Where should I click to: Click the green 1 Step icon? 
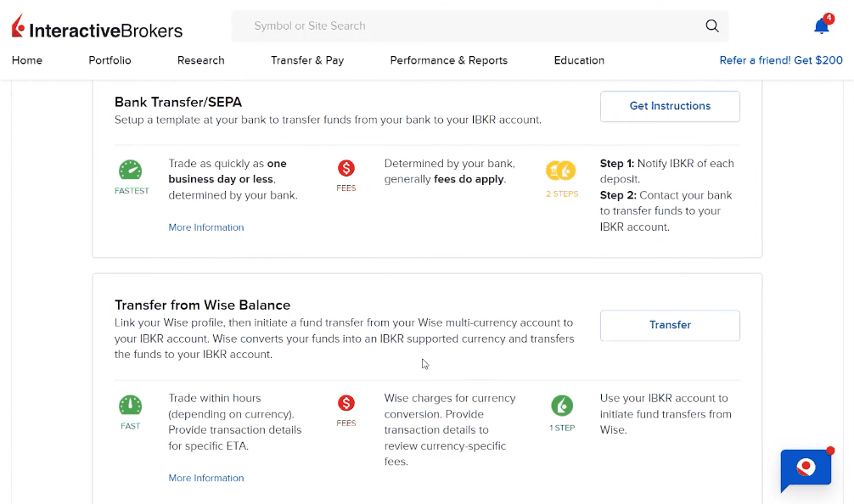point(561,406)
